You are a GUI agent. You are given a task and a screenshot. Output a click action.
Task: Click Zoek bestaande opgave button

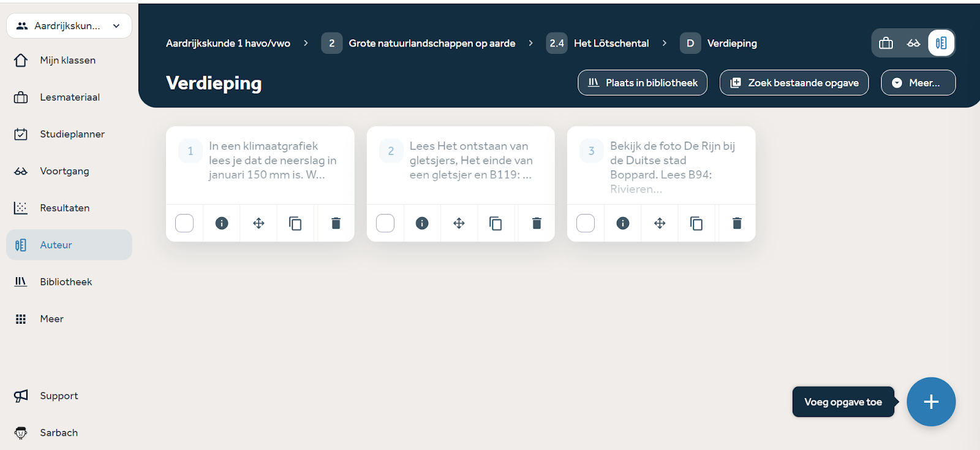[794, 83]
